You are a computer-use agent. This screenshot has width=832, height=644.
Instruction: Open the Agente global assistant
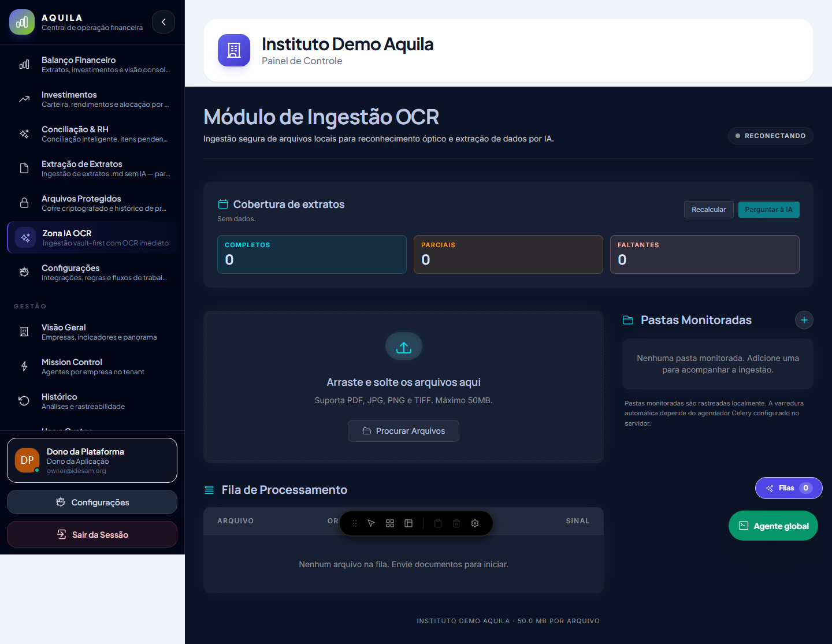point(773,526)
